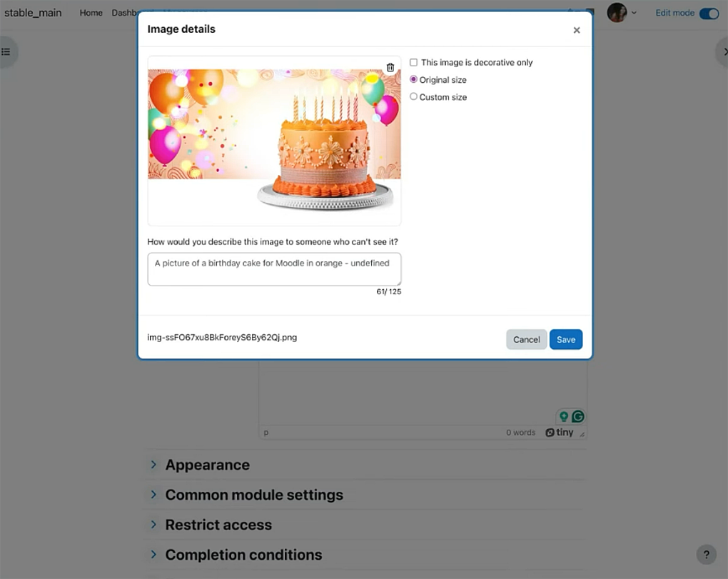Cancel the image details dialog
This screenshot has height=579, width=728.
tap(527, 339)
